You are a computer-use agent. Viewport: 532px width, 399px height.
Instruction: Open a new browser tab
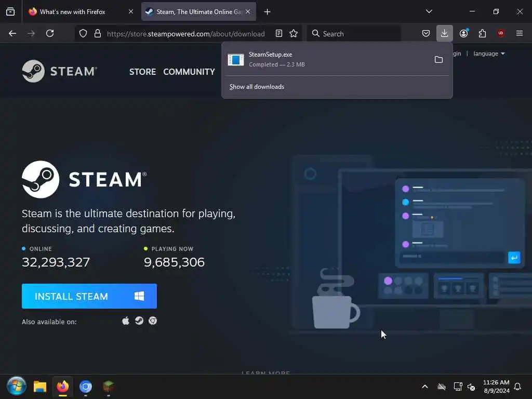point(268,12)
